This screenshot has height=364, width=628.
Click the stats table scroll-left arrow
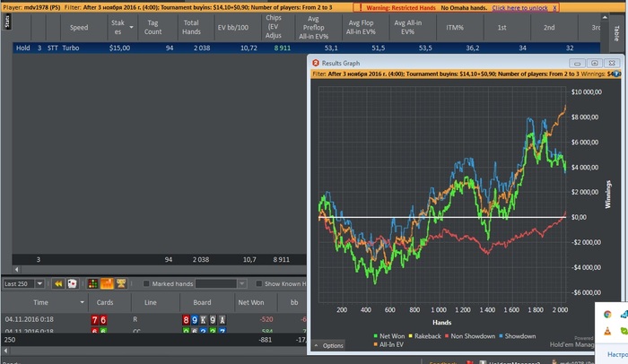(16, 269)
